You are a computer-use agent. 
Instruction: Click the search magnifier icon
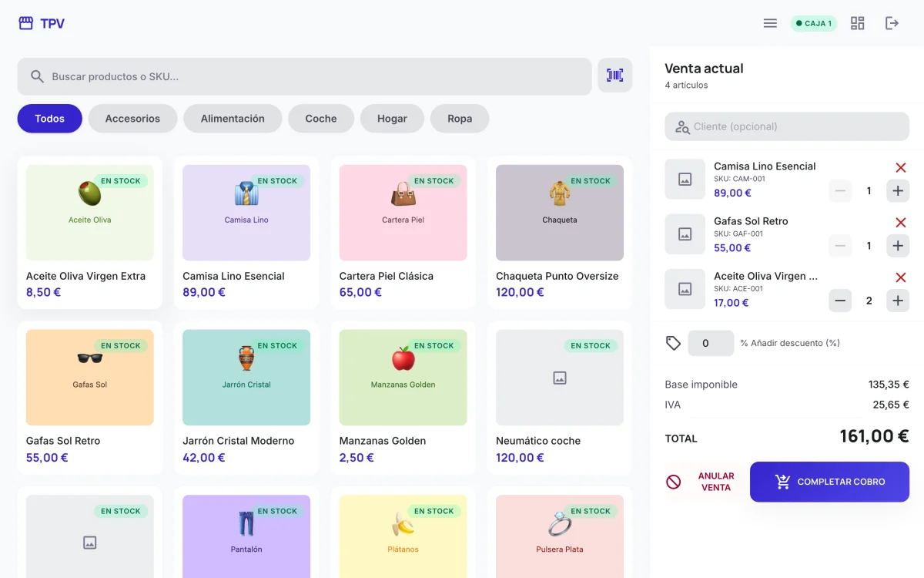coord(37,76)
